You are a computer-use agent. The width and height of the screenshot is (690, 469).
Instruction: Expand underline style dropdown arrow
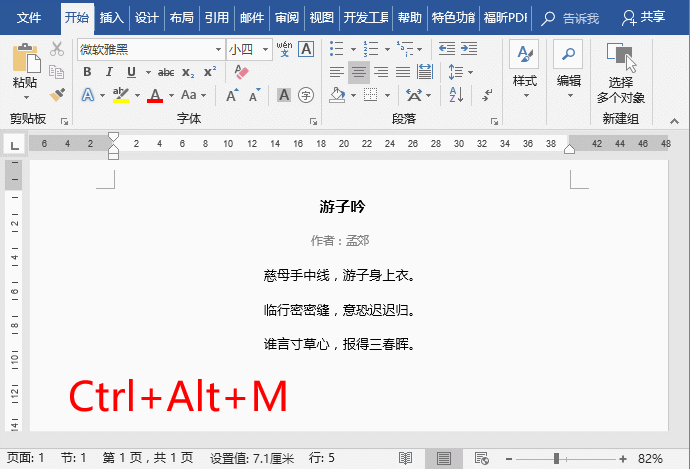tap(148, 72)
